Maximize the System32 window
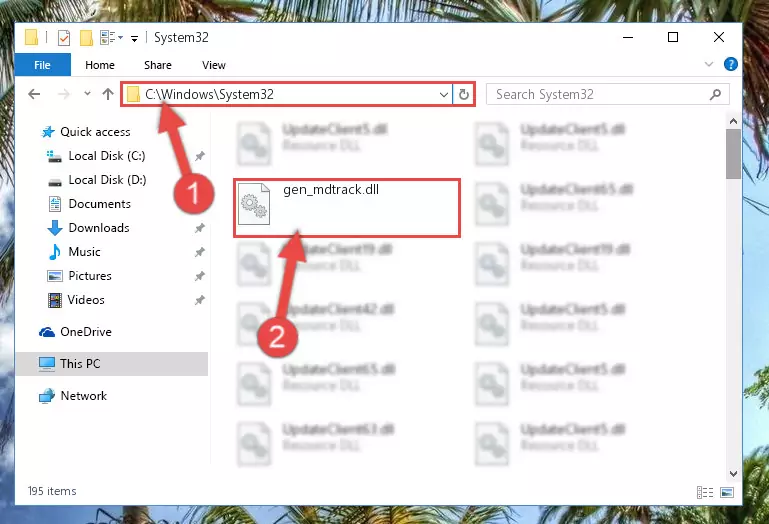The width and height of the screenshot is (769, 524). (673, 37)
